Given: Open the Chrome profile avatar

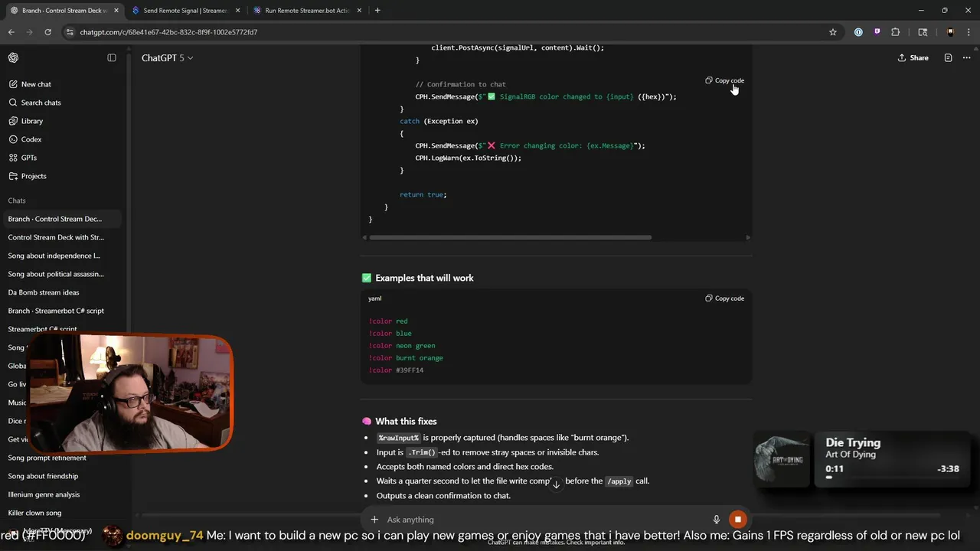Looking at the screenshot, I should tap(950, 32).
